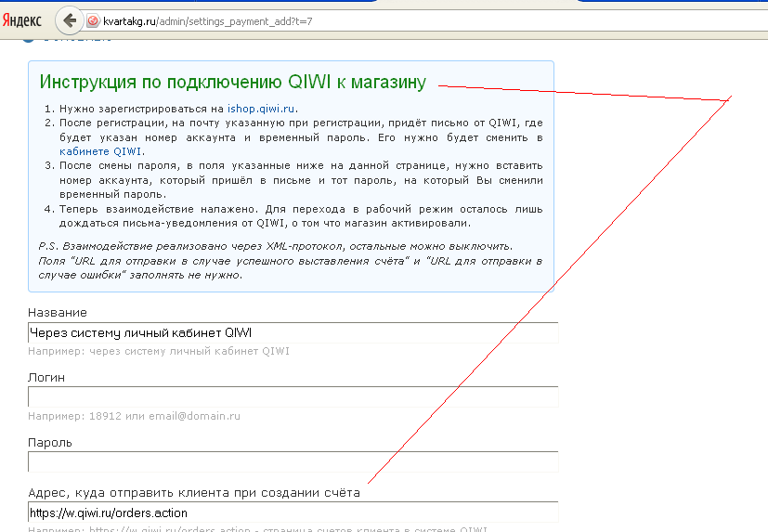Click the login example hint text

click(x=134, y=416)
